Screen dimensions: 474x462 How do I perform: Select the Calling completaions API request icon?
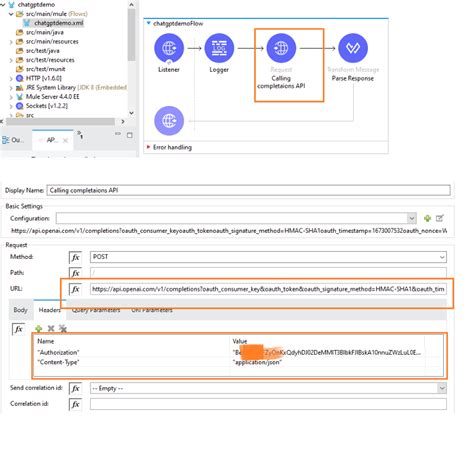281,48
